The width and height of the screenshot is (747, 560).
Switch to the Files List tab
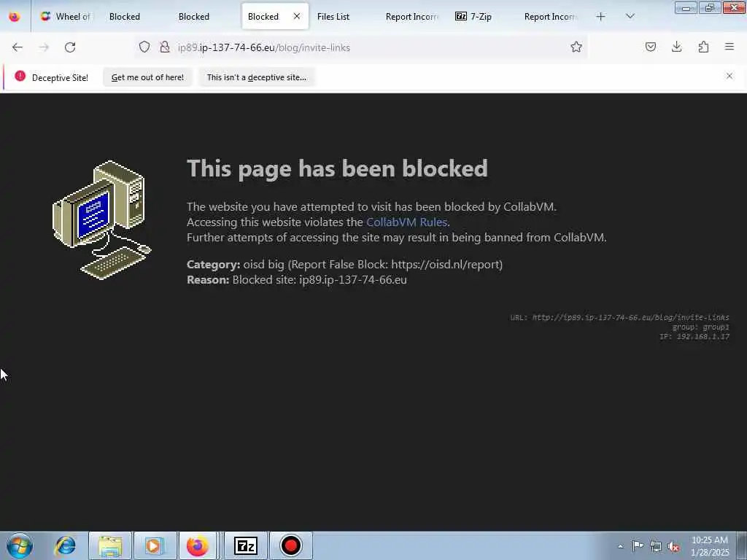click(333, 17)
